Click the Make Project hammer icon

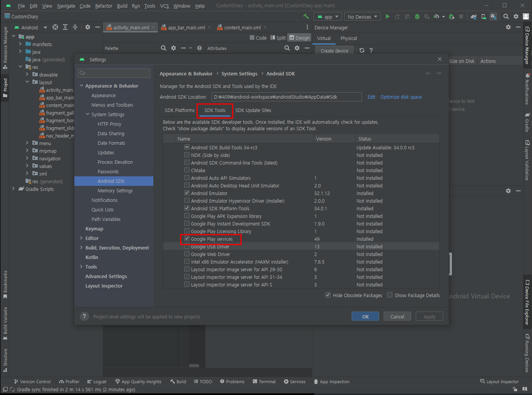click(x=306, y=16)
